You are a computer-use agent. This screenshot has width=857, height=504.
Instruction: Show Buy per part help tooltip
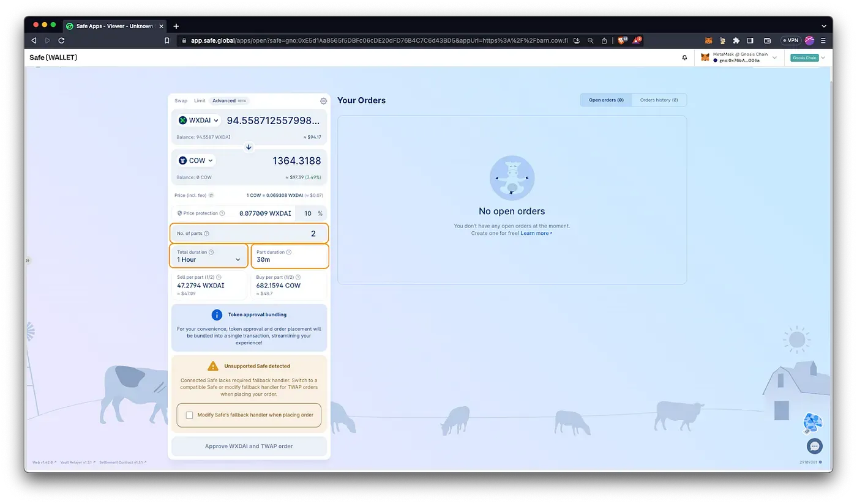tap(297, 277)
